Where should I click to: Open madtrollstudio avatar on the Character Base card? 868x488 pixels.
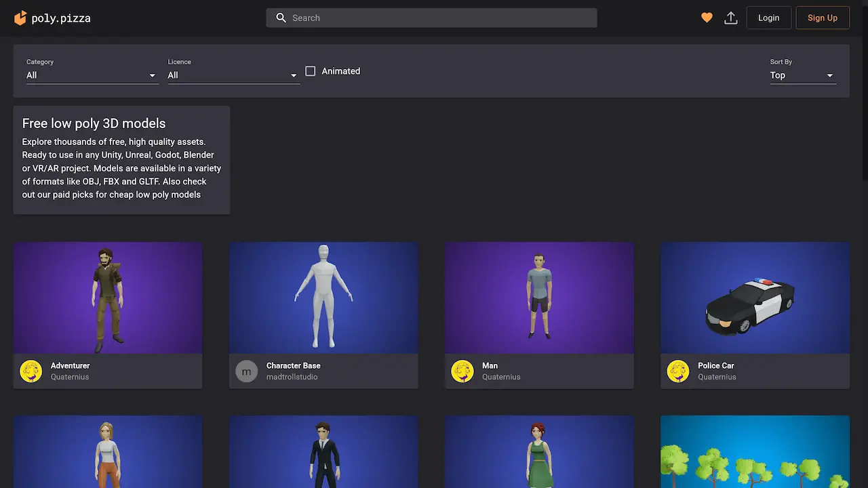coord(247,371)
